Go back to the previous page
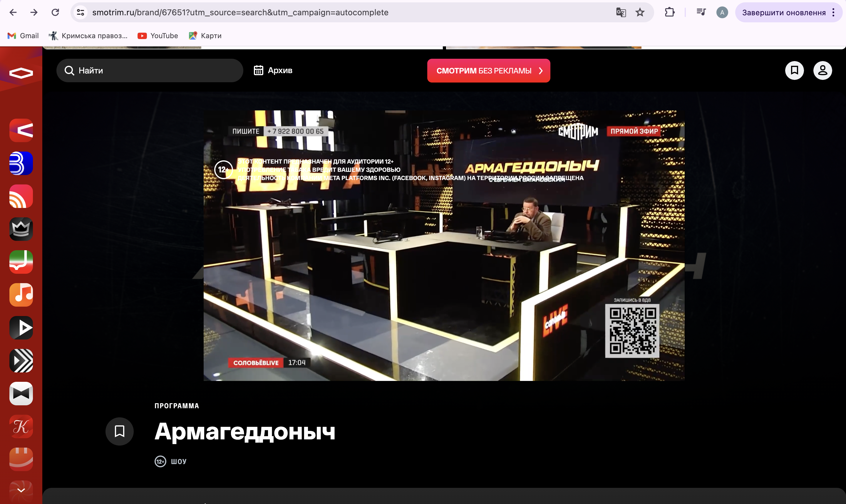 click(13, 13)
